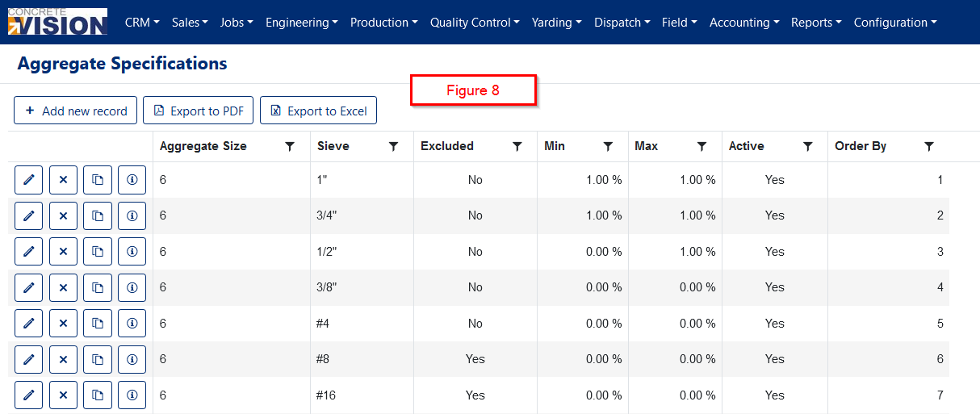This screenshot has height=414, width=980.
Task: Delete the row with sieve 3/8"
Action: (63, 287)
